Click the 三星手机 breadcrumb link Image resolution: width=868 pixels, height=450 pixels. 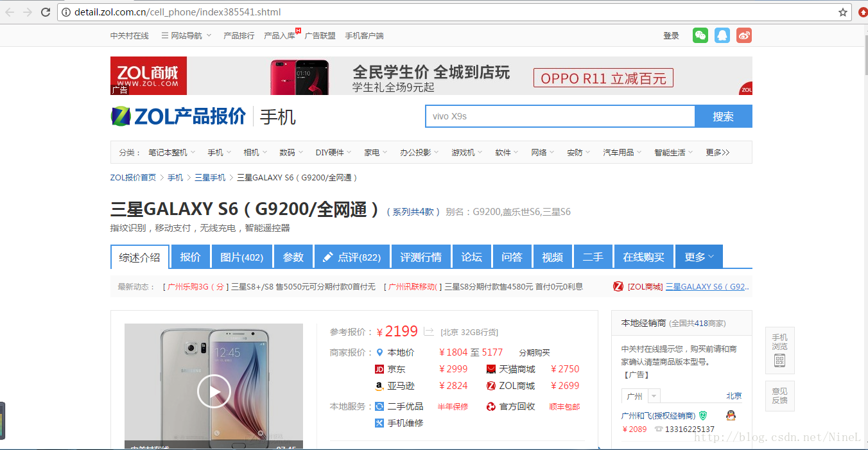coord(210,177)
